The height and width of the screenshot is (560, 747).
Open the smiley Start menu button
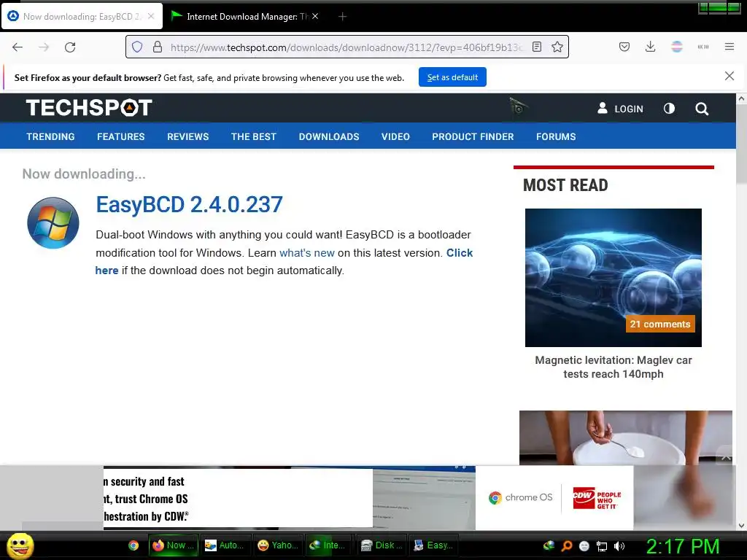tap(20, 545)
